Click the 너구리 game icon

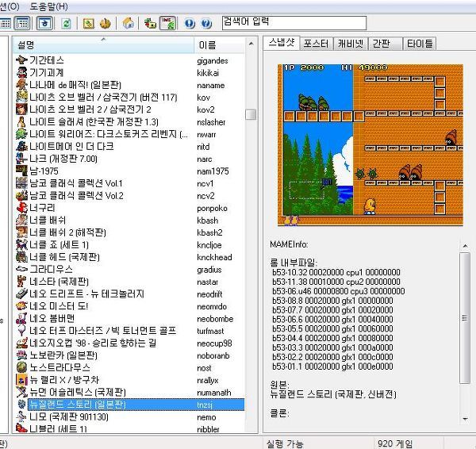[21, 208]
